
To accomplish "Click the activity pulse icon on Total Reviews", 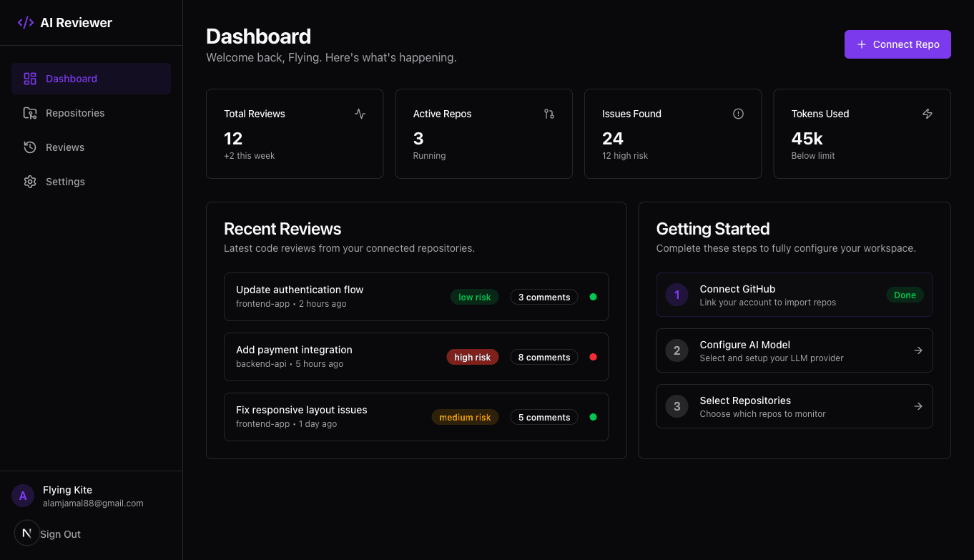I will tap(360, 114).
